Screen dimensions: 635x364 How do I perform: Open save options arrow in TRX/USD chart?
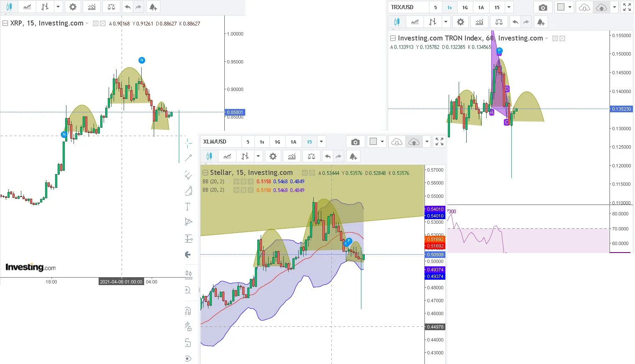tap(614, 8)
